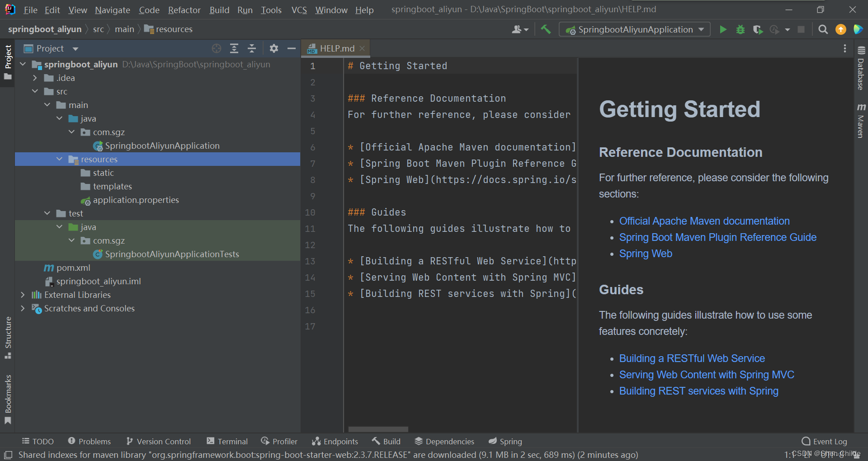Open Project panel gear options
The height and width of the screenshot is (461, 868).
[274, 48]
